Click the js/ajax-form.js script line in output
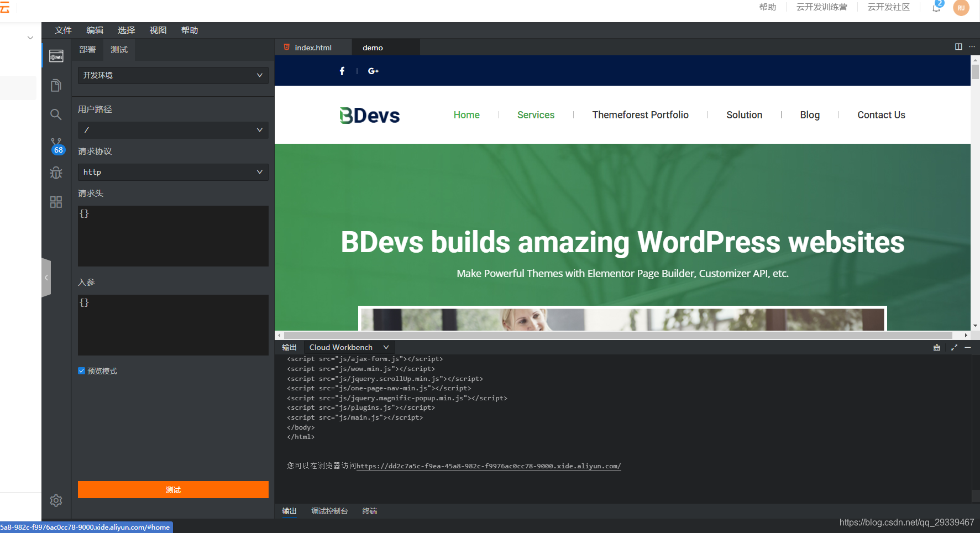The image size is (980, 533). pyautogui.click(x=365, y=359)
